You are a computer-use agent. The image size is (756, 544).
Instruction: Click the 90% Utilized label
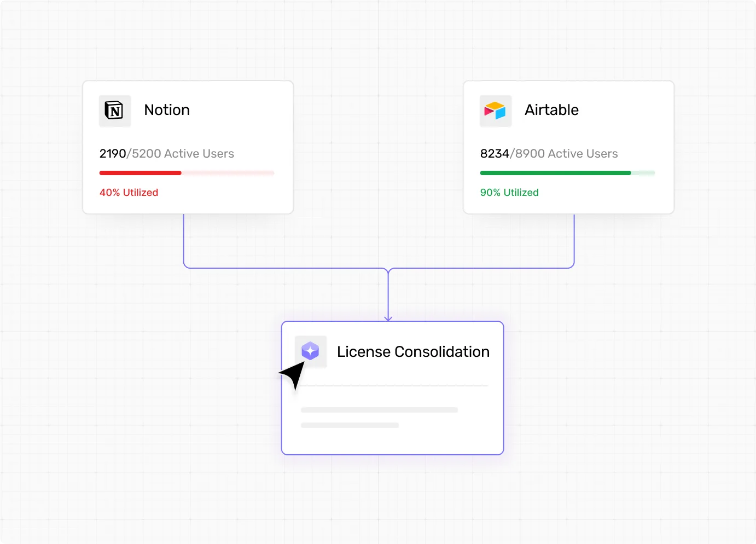(509, 193)
